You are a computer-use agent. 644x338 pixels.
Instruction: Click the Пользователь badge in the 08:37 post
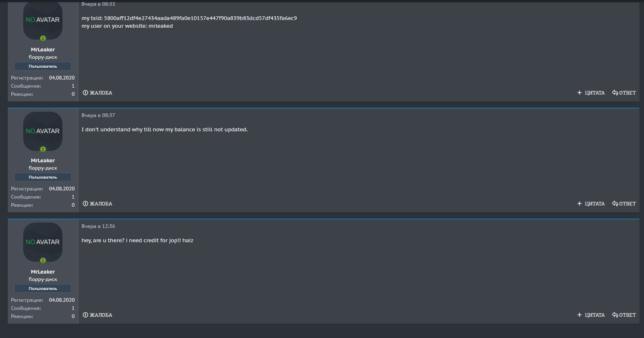tap(43, 177)
